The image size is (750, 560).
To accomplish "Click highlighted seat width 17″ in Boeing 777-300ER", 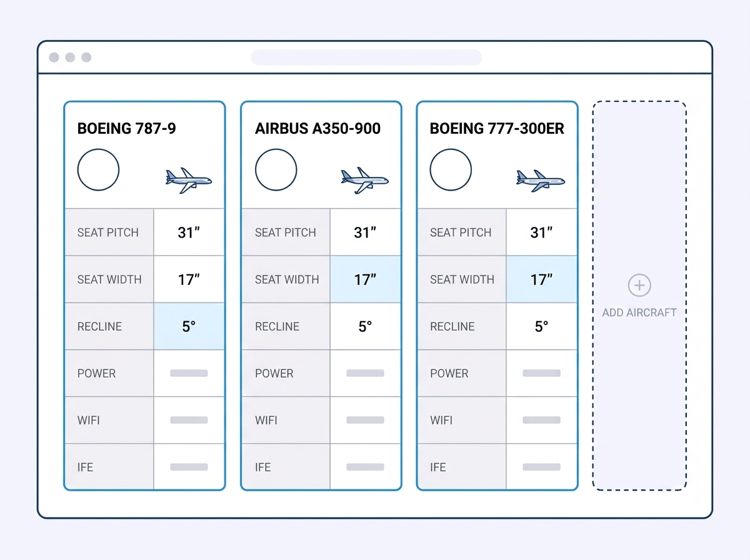I will [541, 279].
